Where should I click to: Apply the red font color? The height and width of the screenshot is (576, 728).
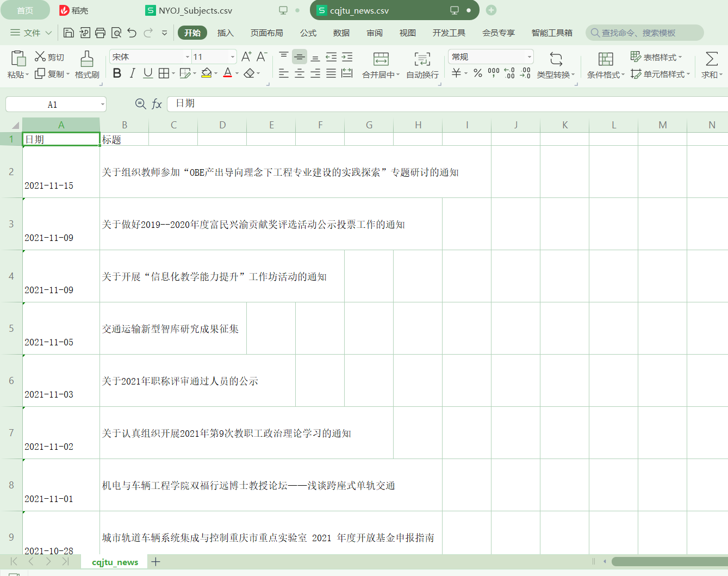point(228,73)
